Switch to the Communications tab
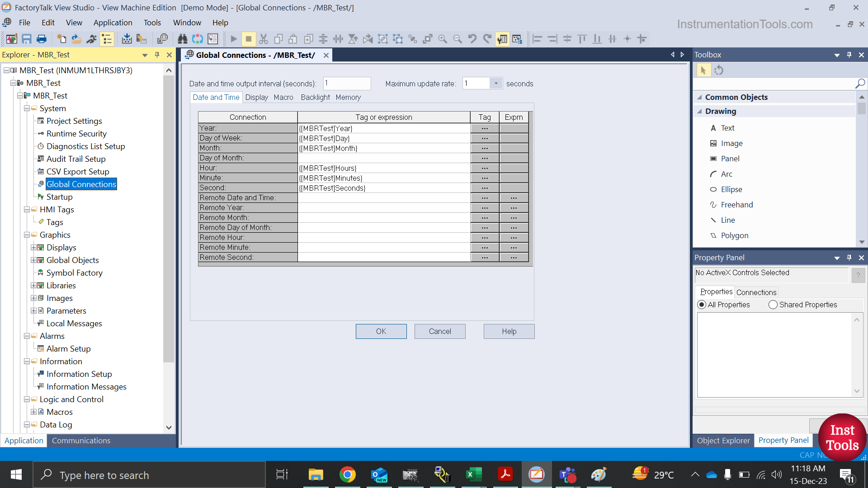This screenshot has height=488, width=868. (x=81, y=441)
